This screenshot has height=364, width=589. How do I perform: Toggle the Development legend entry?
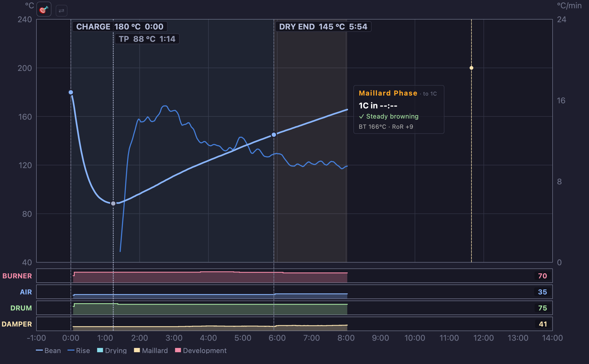pyautogui.click(x=201, y=351)
